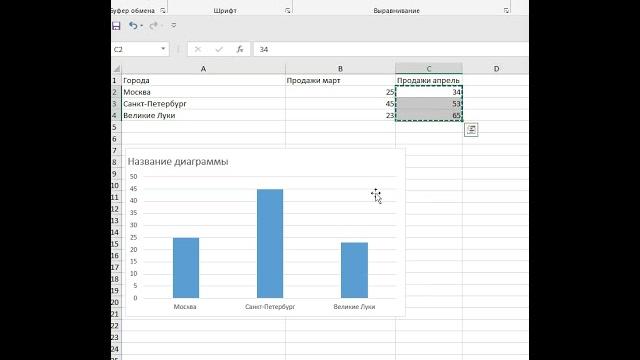640x360 pixels.
Task: Select cell with value 25
Action: [x=340, y=92]
